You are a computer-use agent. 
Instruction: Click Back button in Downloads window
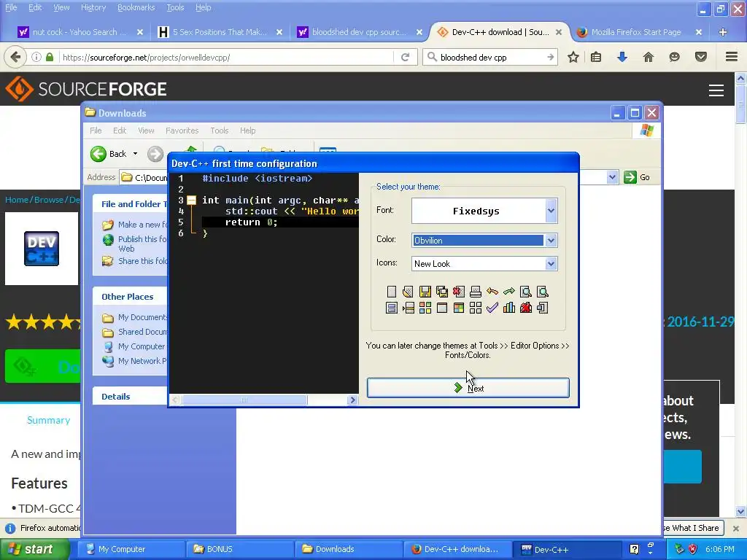tap(109, 154)
